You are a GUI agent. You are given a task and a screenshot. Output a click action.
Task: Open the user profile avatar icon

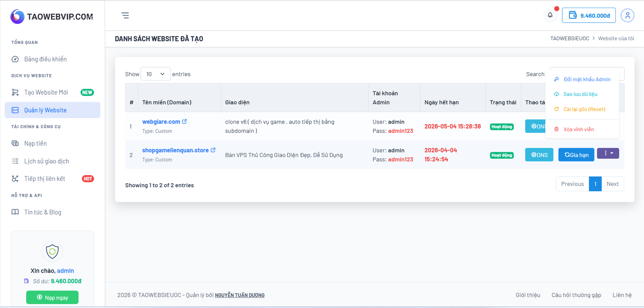[627, 15]
